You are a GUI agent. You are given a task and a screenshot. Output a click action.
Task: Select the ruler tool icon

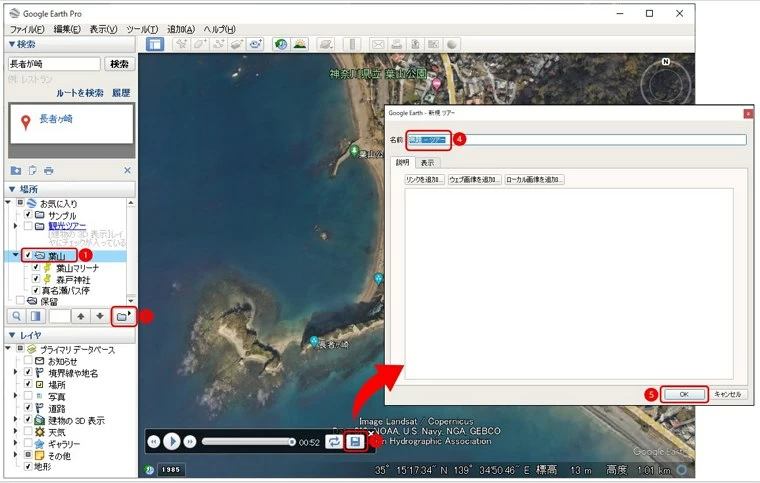[352, 44]
